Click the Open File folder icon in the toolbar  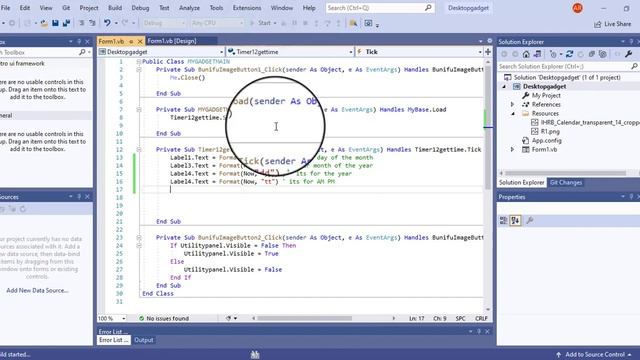44,23
